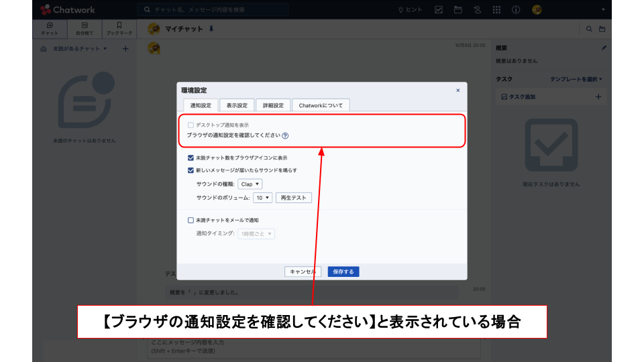The height and width of the screenshot is (362, 644).
Task: Click the help icon beside the browser notification message
Action: click(285, 135)
